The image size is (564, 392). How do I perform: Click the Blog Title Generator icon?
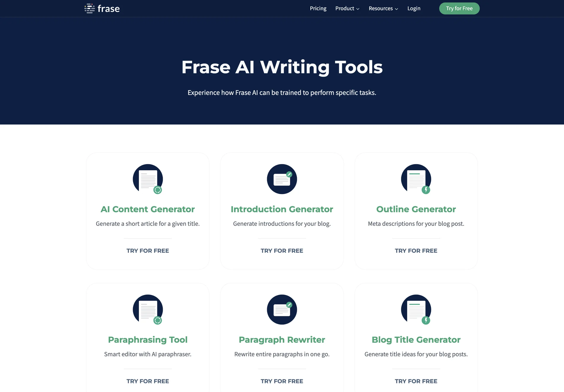[416, 310]
